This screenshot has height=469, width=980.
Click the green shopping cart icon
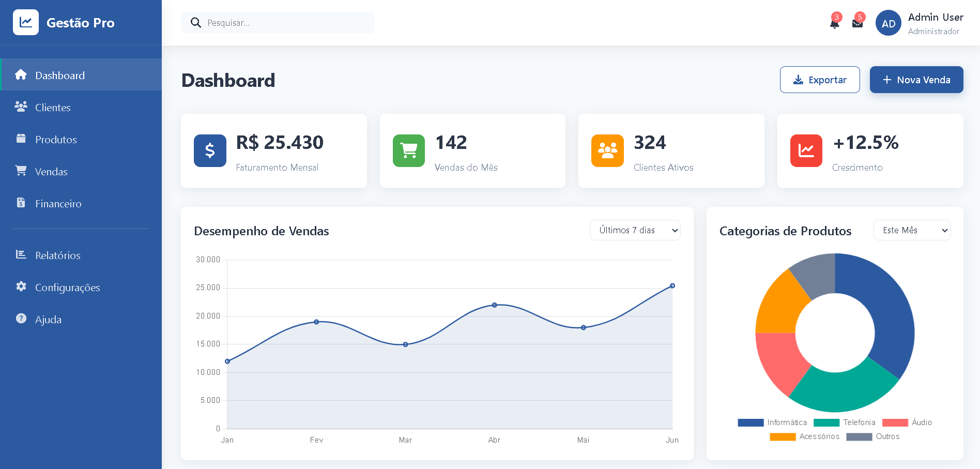pyautogui.click(x=408, y=150)
